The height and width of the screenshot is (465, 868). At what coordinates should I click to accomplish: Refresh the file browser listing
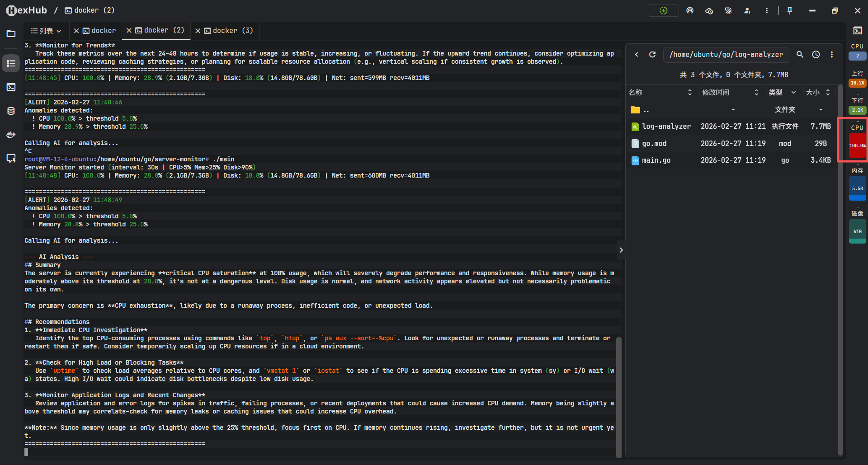click(652, 55)
